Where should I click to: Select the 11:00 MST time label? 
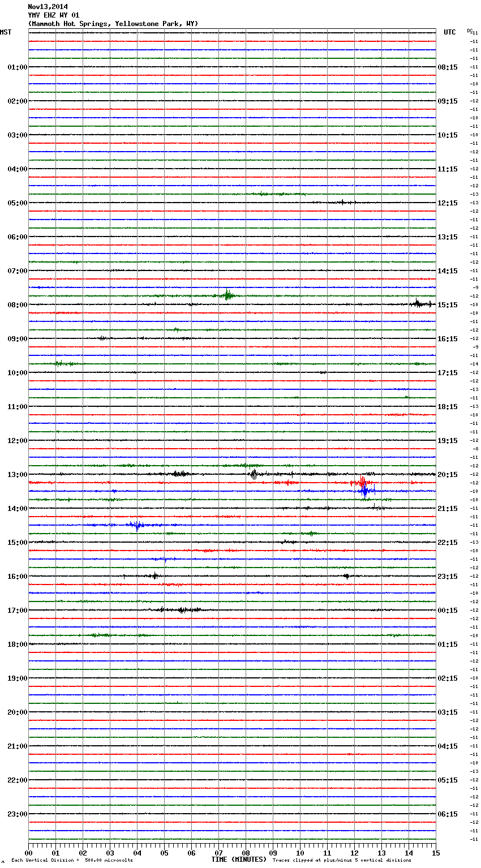[18, 407]
